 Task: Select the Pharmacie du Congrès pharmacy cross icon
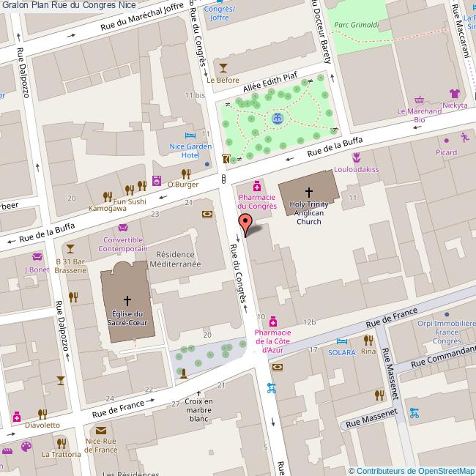tap(256, 186)
